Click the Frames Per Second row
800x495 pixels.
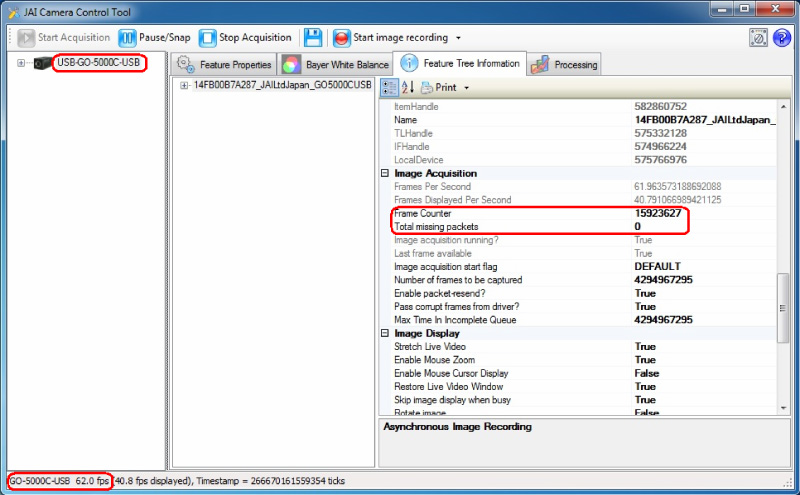click(585, 187)
